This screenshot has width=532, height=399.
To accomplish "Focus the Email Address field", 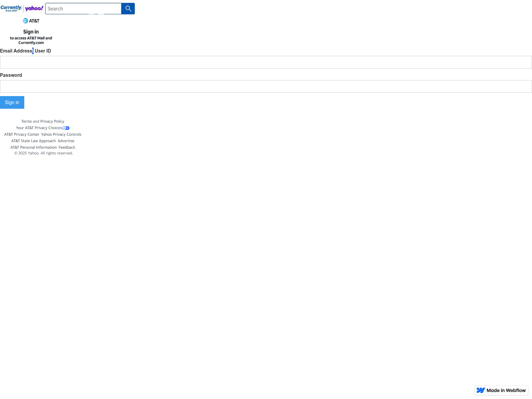I will tap(266, 62).
